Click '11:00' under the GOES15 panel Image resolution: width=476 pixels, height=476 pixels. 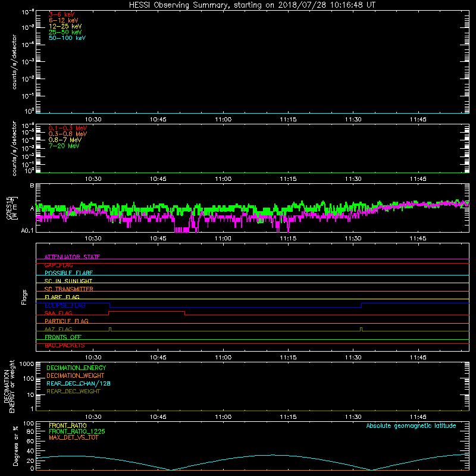(x=223, y=239)
